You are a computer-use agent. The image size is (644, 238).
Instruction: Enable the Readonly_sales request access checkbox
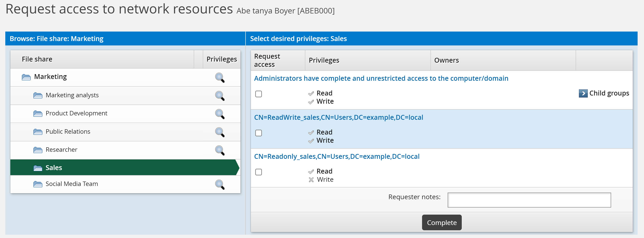pos(259,172)
